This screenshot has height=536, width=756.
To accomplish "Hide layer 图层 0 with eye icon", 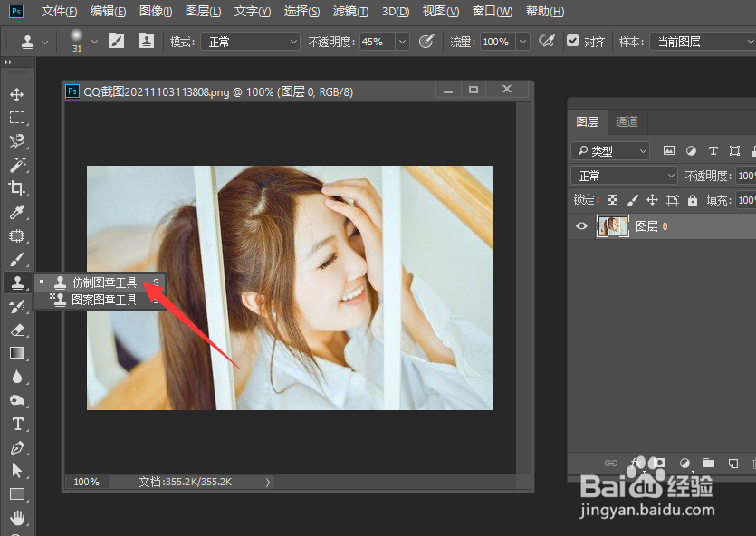I will pyautogui.click(x=581, y=226).
